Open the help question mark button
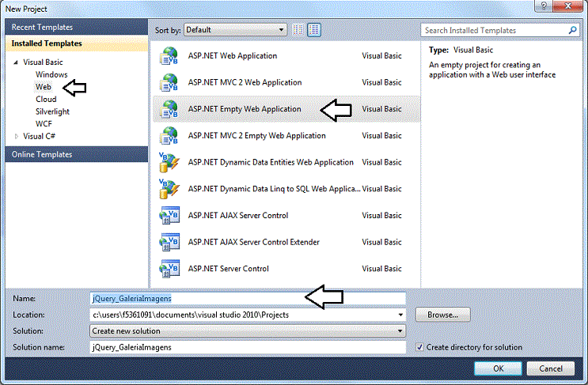Screen dimensions: 588x385 tap(544, 6)
